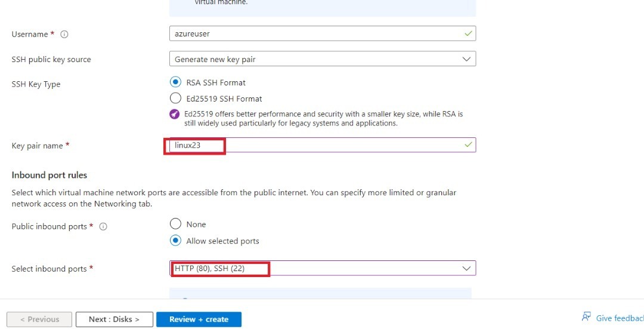Go to Next : Disks step

point(114,319)
